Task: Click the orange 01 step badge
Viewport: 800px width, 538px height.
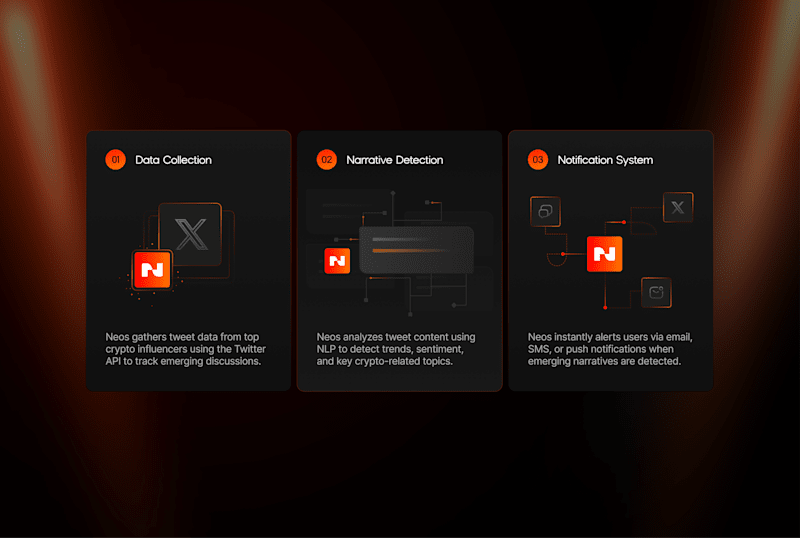Action: click(x=116, y=160)
